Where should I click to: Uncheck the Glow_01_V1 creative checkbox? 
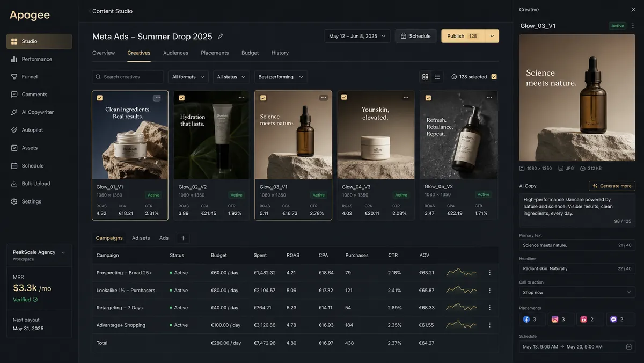click(99, 98)
